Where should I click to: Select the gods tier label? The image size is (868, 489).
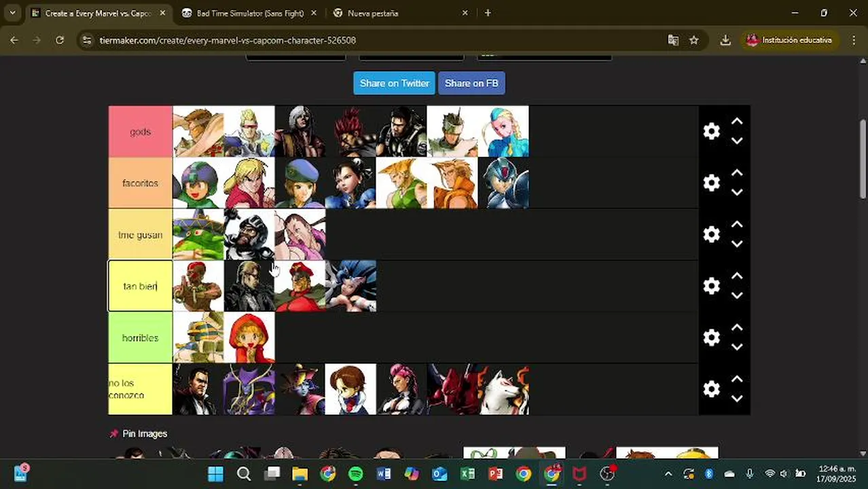coord(141,131)
